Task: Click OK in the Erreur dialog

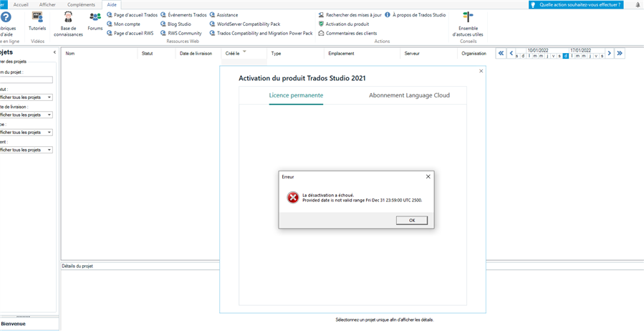Action: pyautogui.click(x=412, y=221)
